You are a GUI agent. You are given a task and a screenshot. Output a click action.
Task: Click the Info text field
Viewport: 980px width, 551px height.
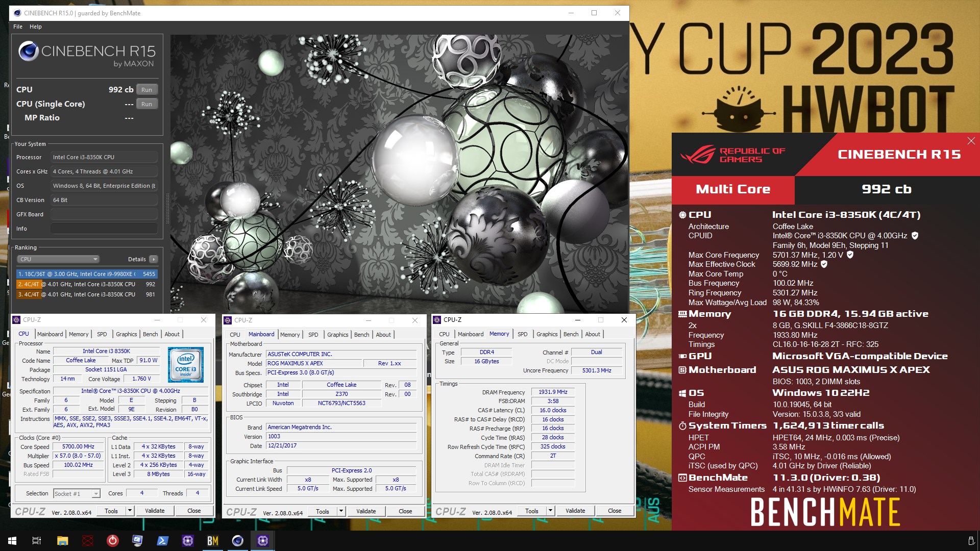[104, 229]
